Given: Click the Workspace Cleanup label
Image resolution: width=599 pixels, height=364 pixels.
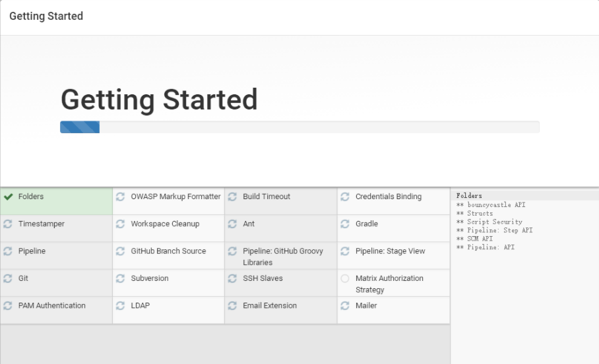Looking at the screenshot, I should tap(165, 224).
